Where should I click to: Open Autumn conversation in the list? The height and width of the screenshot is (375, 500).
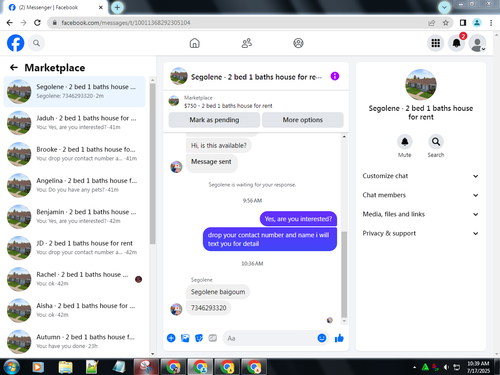click(74, 342)
